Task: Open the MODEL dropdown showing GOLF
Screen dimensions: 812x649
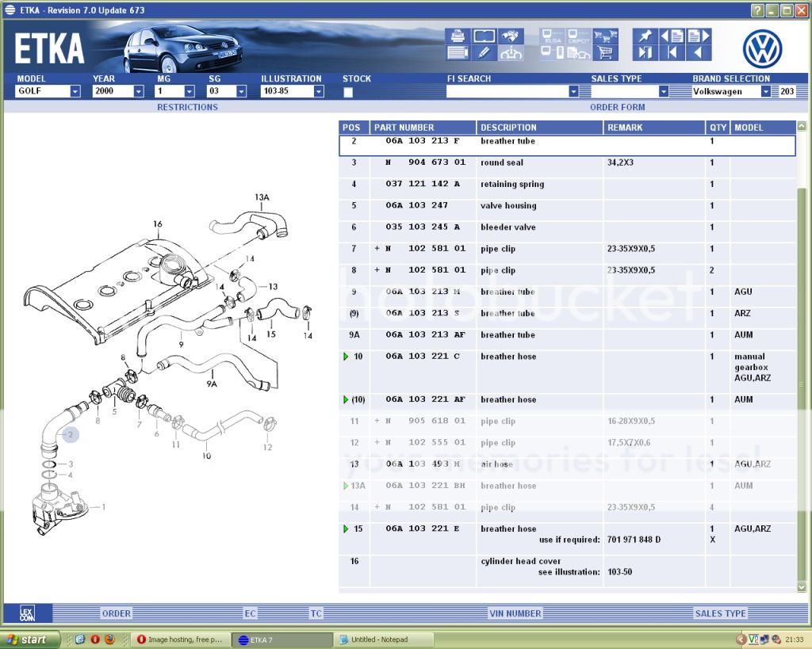Action: [75, 92]
